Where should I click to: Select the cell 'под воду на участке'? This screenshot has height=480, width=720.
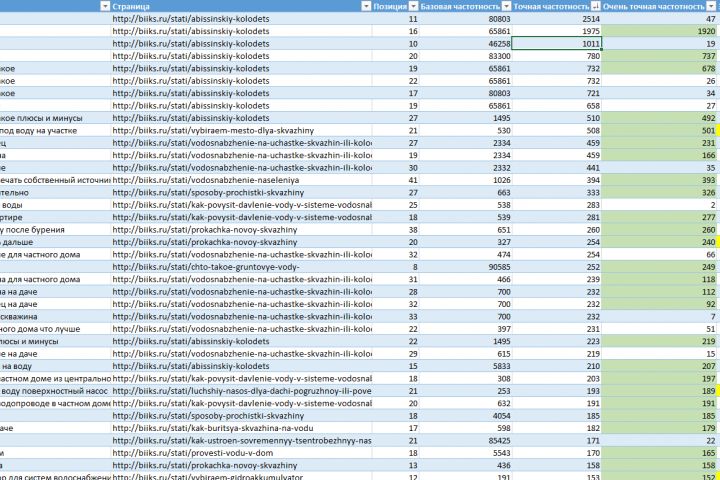pos(55,130)
